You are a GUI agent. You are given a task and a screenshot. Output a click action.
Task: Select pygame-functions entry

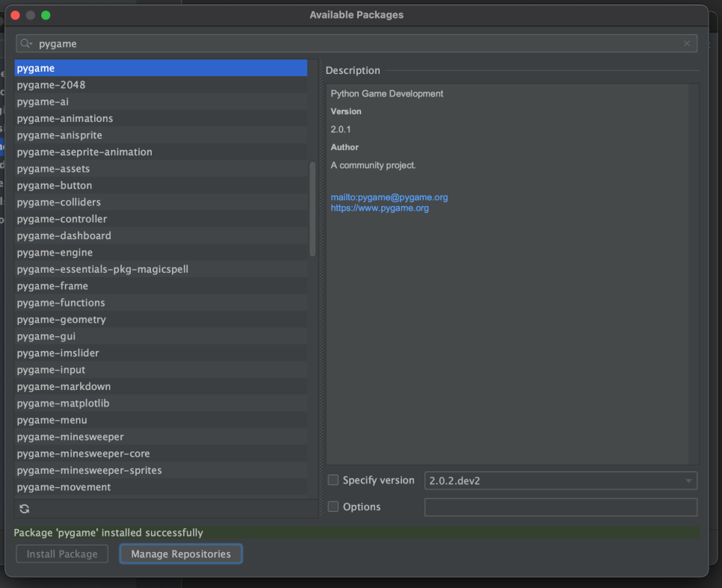tap(161, 303)
